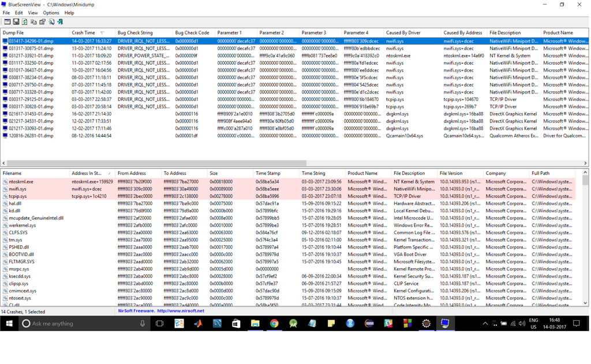Click the taskbar volume speaker icon

tap(522, 323)
